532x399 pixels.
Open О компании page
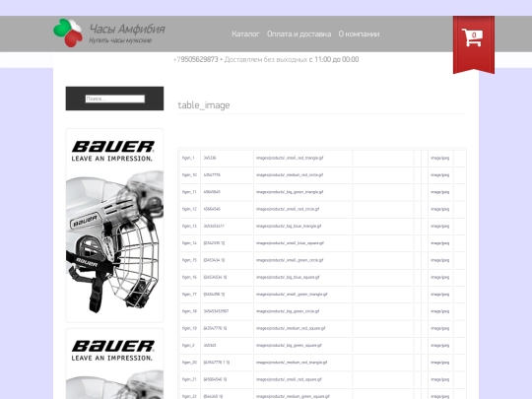(359, 33)
